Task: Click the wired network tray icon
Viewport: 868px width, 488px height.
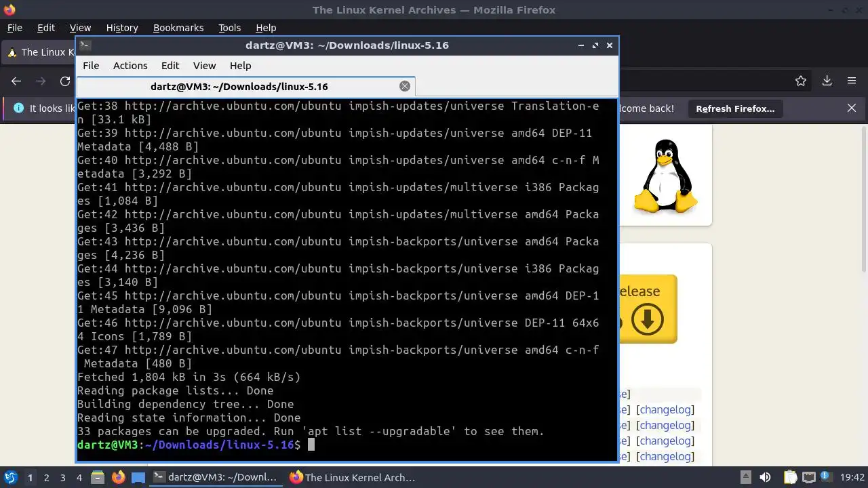Action: 808,477
